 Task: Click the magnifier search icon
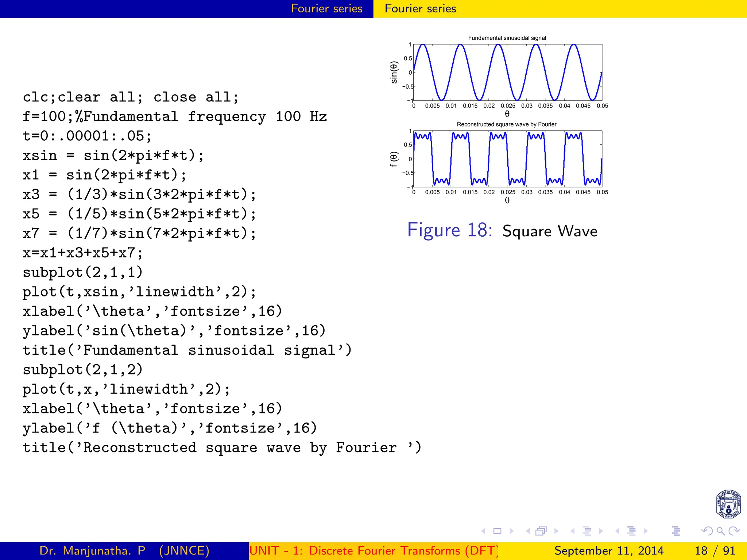(720, 531)
